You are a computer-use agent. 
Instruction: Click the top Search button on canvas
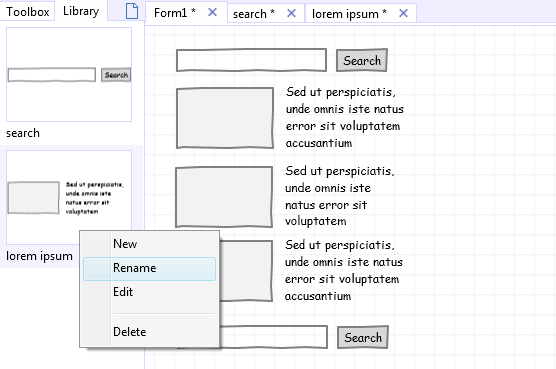[x=362, y=60]
